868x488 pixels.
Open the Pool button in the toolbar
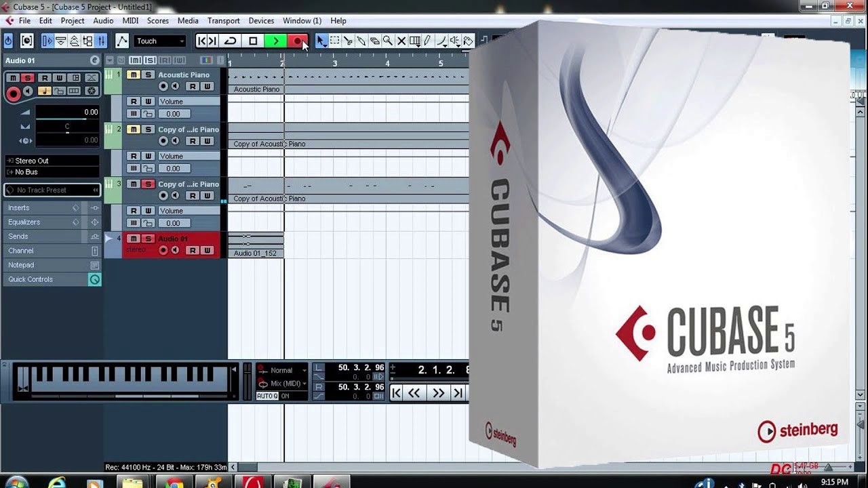click(87, 41)
